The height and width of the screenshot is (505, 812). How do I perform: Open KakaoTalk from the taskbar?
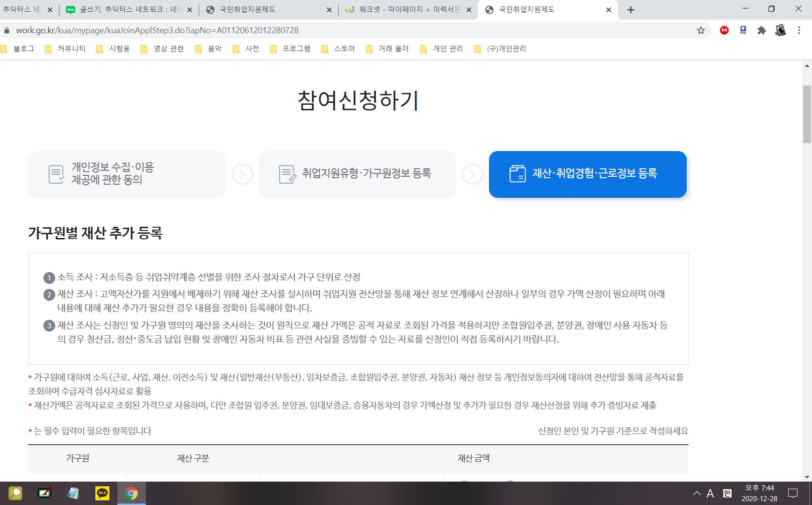(102, 493)
